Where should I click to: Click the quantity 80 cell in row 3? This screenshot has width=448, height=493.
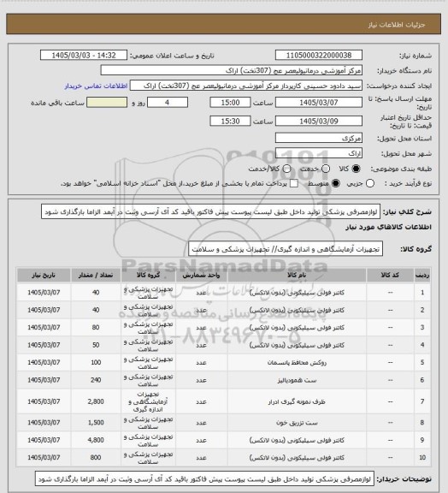[x=96, y=327]
